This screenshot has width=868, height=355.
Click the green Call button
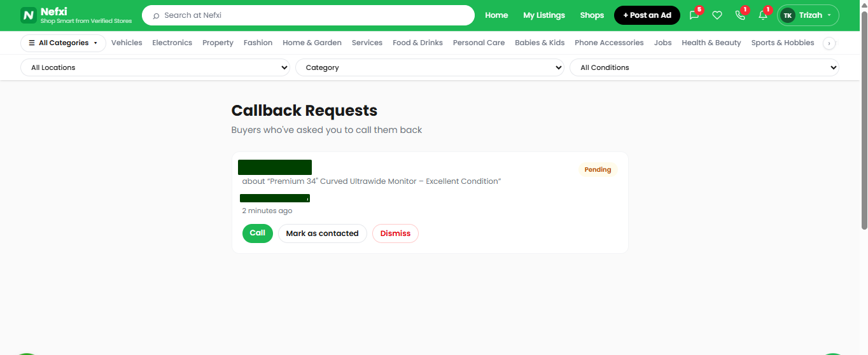coord(258,233)
